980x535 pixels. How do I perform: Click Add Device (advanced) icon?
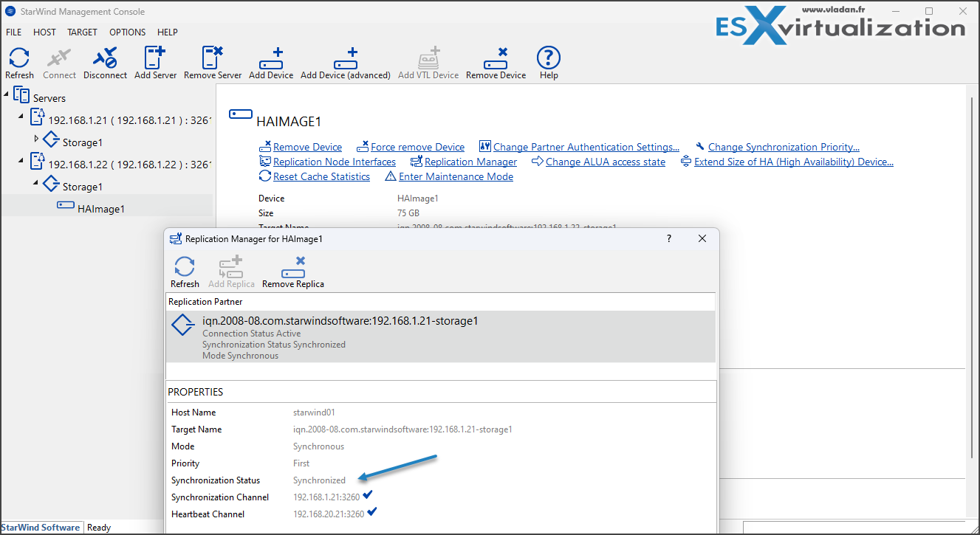click(x=346, y=58)
